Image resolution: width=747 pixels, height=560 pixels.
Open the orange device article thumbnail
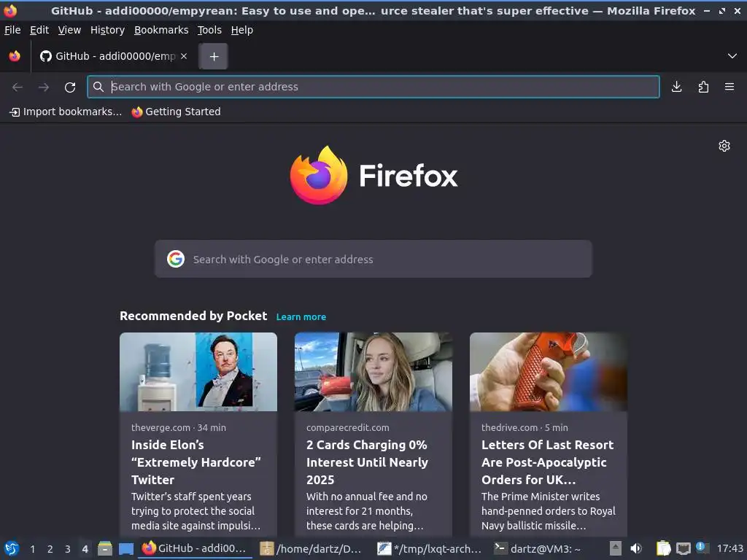point(549,372)
